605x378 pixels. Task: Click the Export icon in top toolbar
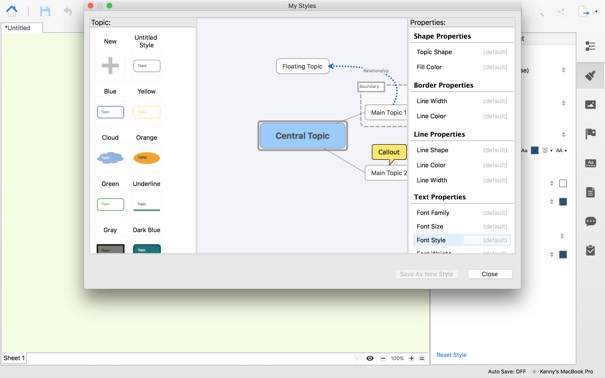pyautogui.click(x=584, y=11)
